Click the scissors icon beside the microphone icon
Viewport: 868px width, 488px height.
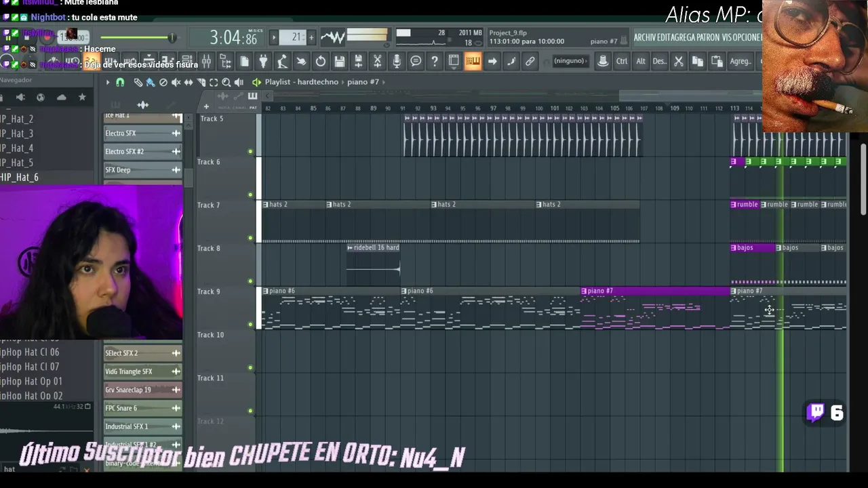coord(378,62)
